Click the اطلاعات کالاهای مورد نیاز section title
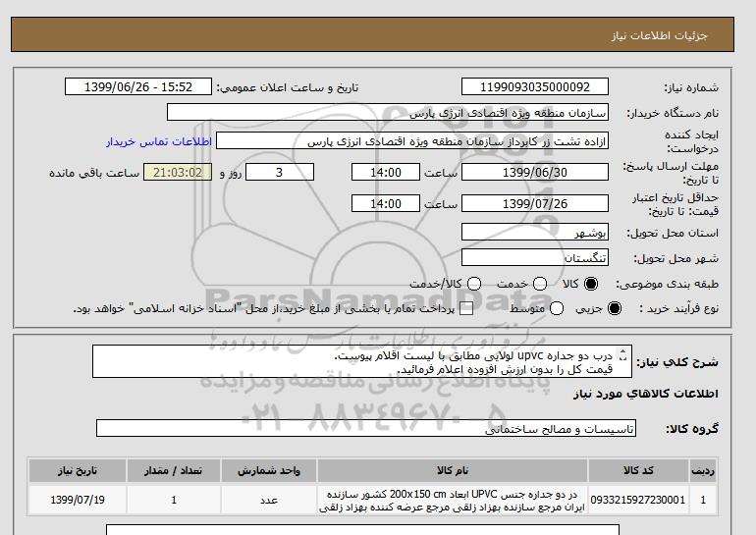The width and height of the screenshot is (756, 535). [646, 394]
